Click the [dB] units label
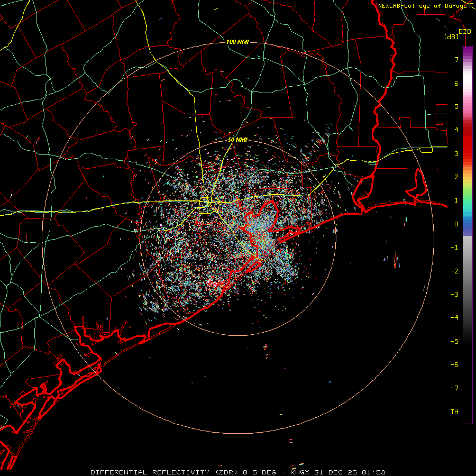476x476 pixels. [452, 36]
